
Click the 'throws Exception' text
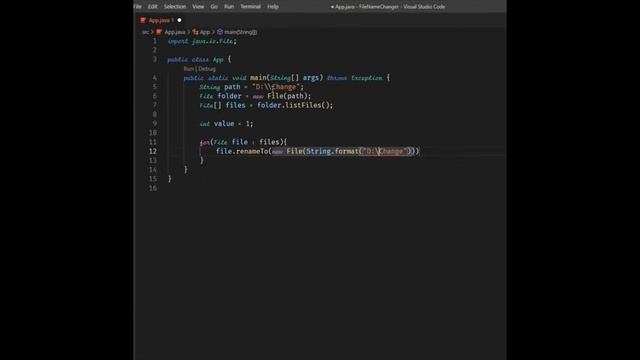[355, 78]
